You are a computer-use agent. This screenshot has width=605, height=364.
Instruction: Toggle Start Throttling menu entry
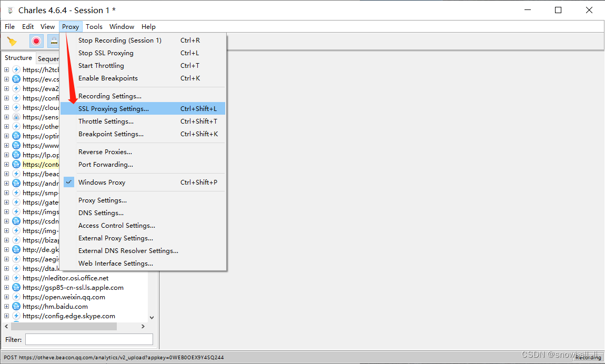coord(143,66)
